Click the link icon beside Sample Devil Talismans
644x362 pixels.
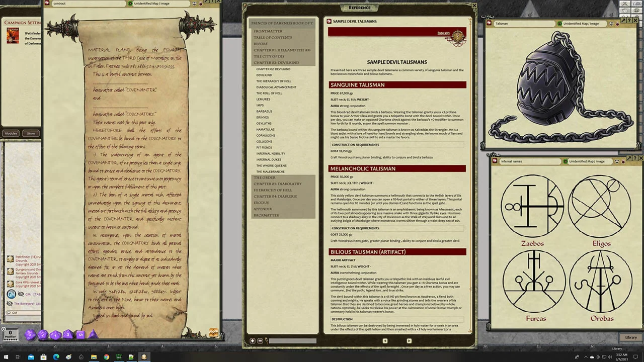click(329, 22)
